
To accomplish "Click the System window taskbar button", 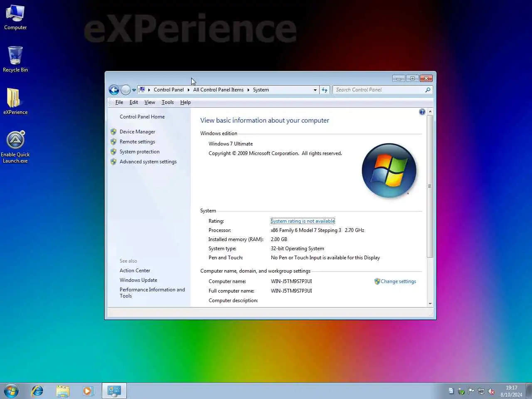I will 114,391.
